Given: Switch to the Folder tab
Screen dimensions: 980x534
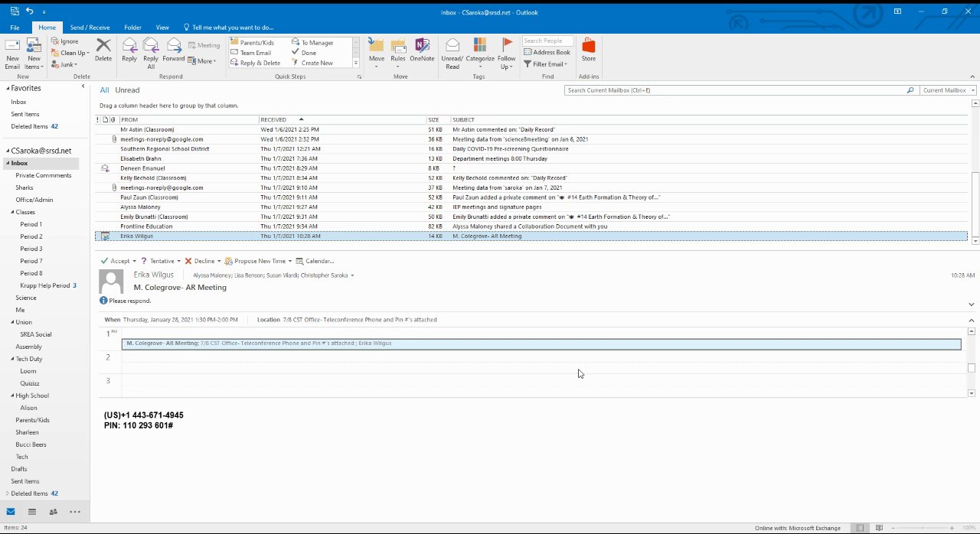Looking at the screenshot, I should (x=132, y=28).
